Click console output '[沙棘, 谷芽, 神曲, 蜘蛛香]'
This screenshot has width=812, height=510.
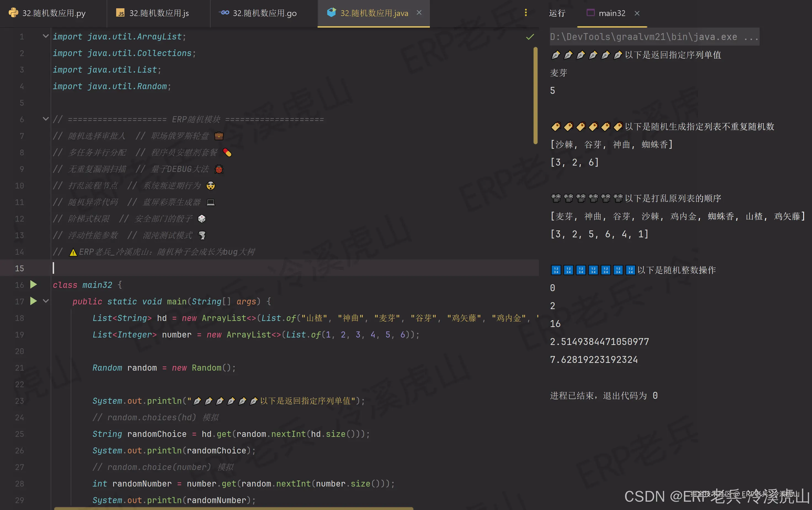point(611,144)
